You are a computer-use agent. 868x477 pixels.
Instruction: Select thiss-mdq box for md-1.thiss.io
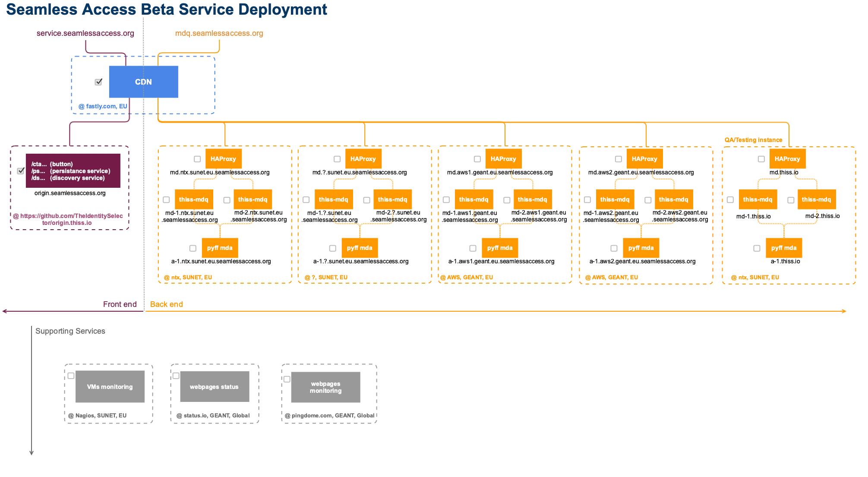click(x=758, y=199)
